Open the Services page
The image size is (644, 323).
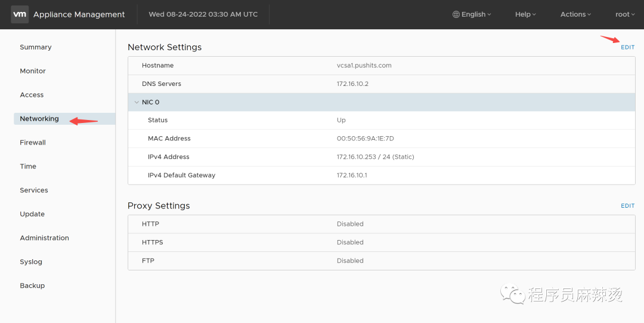tap(34, 190)
